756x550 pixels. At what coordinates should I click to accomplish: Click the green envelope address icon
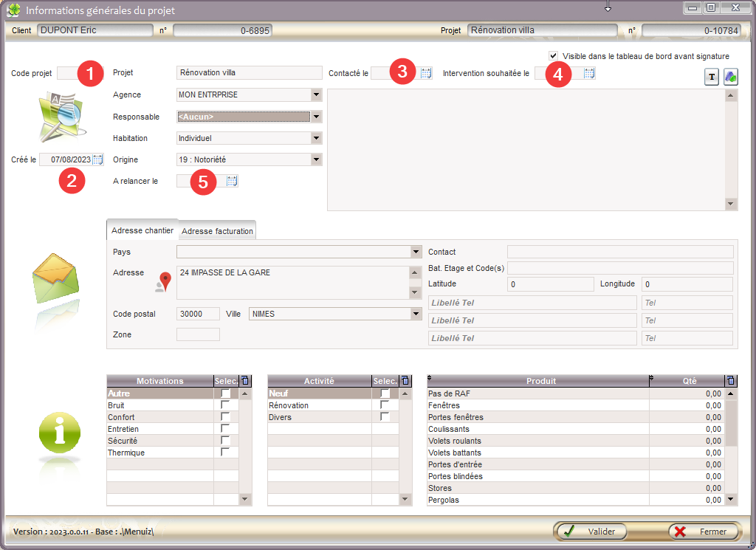(x=55, y=278)
